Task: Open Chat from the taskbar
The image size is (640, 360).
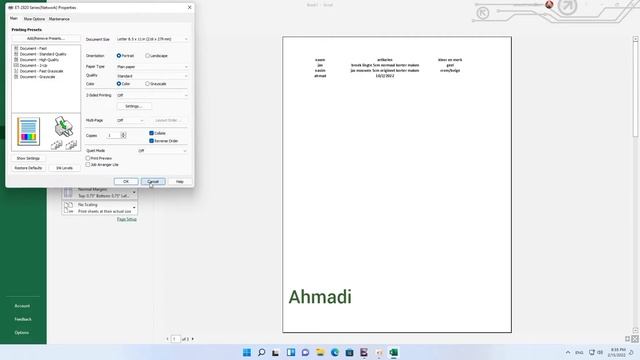Action: point(305,352)
